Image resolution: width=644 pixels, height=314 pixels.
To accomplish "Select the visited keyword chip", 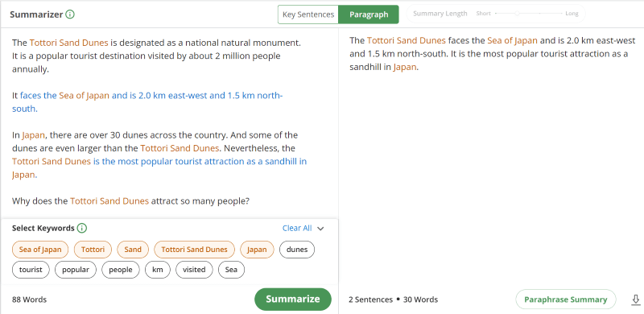I will coord(194,270).
